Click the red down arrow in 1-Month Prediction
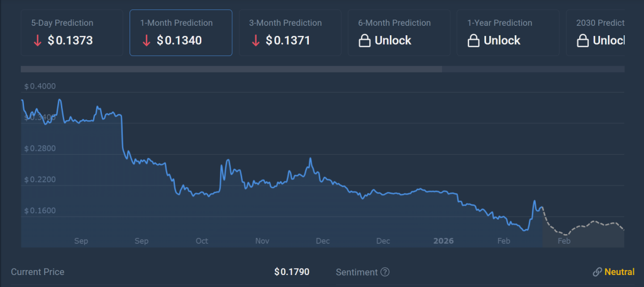The image size is (644, 287). tap(147, 41)
